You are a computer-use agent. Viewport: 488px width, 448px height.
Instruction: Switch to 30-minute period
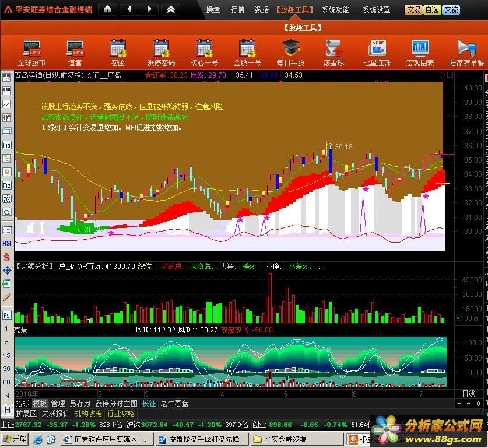click(6, 369)
